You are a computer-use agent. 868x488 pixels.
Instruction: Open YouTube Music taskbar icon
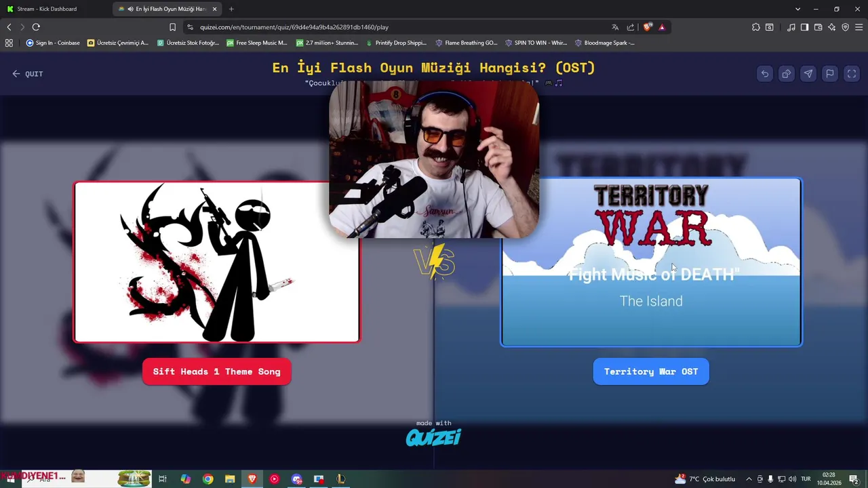click(274, 479)
